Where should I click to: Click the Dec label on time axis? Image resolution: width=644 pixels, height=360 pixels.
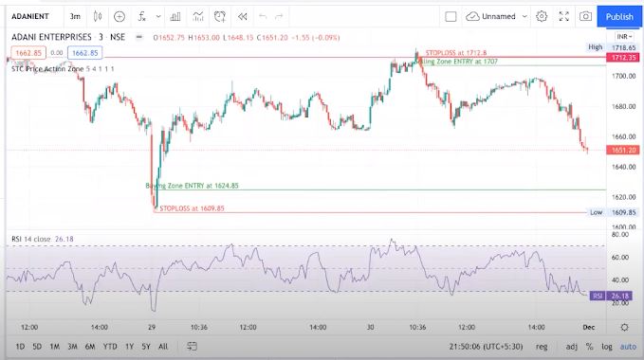pos(589,327)
